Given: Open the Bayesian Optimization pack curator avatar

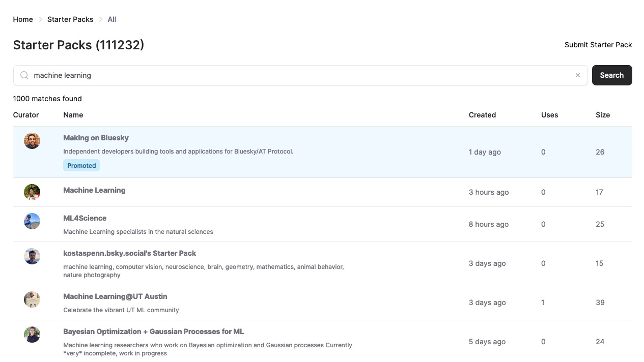Looking at the screenshot, I should tap(32, 335).
